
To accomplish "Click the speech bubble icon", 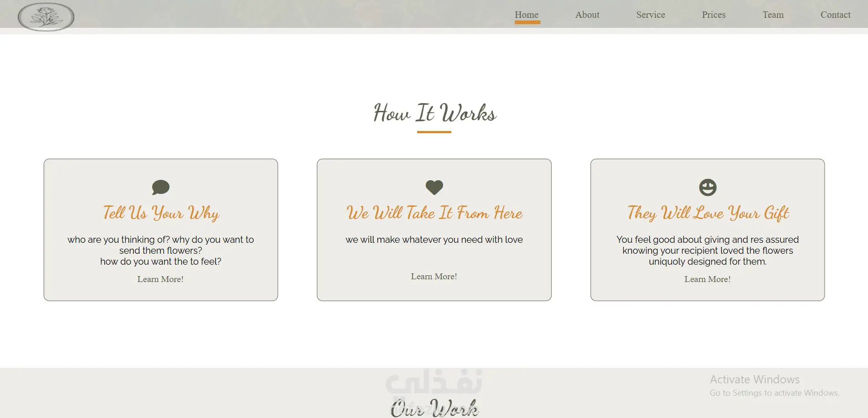I will coord(161,187).
